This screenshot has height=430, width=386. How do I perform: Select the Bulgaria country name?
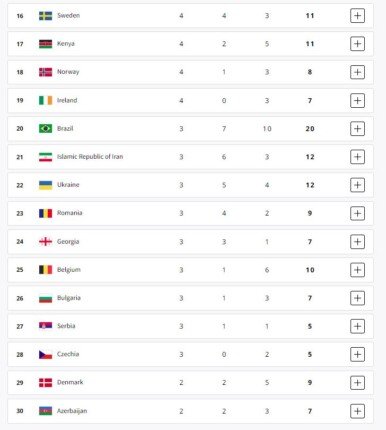point(69,298)
